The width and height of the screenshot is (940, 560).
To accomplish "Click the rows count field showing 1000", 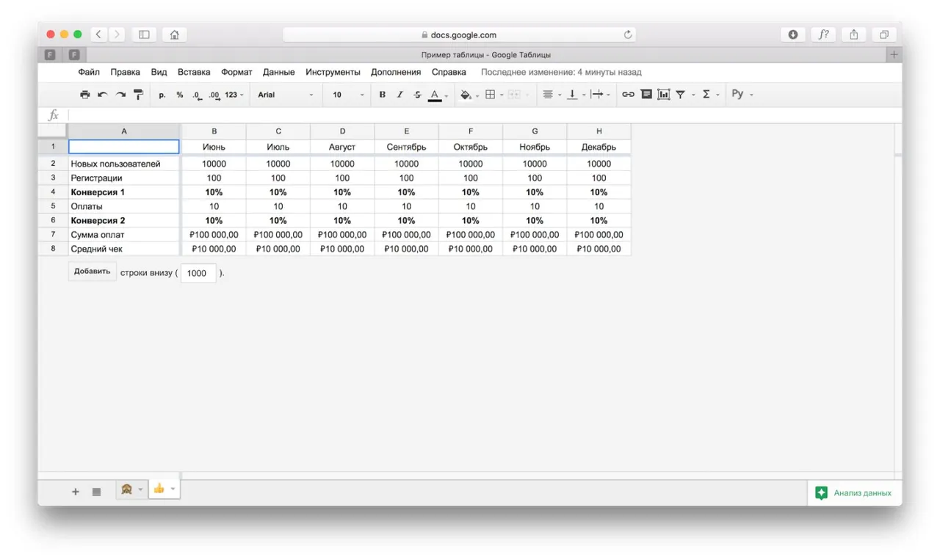I will 198,273.
